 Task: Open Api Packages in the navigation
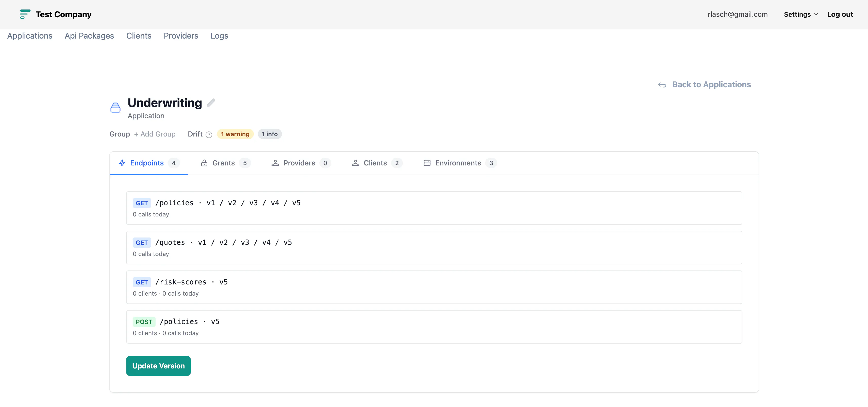(x=89, y=36)
